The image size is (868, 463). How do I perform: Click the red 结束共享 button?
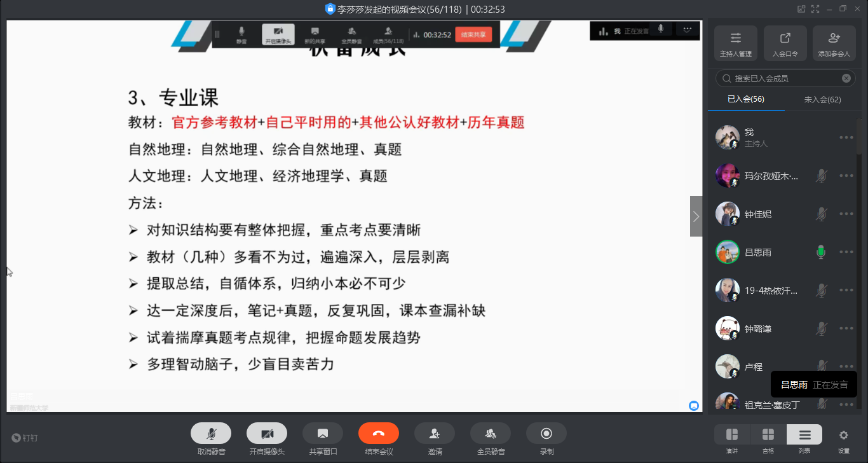click(473, 35)
